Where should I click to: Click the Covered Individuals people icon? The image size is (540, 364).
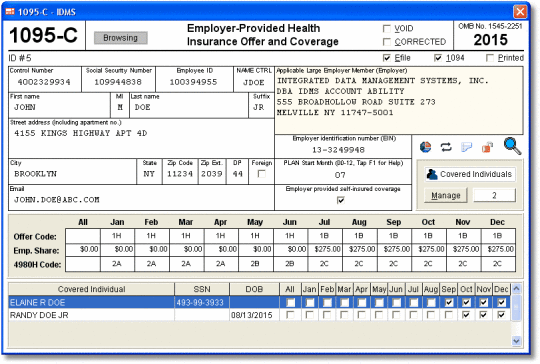pos(432,174)
